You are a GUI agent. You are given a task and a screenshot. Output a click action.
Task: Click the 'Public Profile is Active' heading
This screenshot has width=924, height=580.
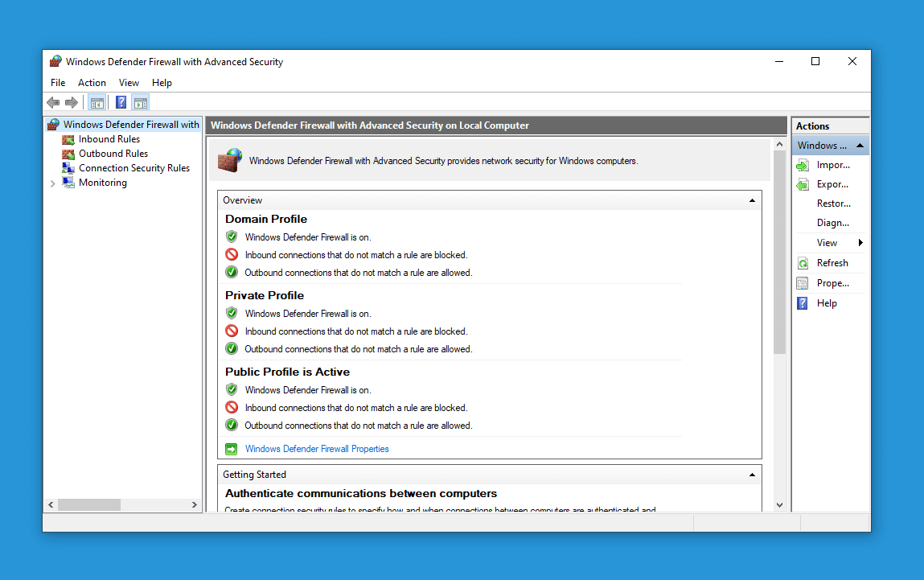[x=288, y=372]
